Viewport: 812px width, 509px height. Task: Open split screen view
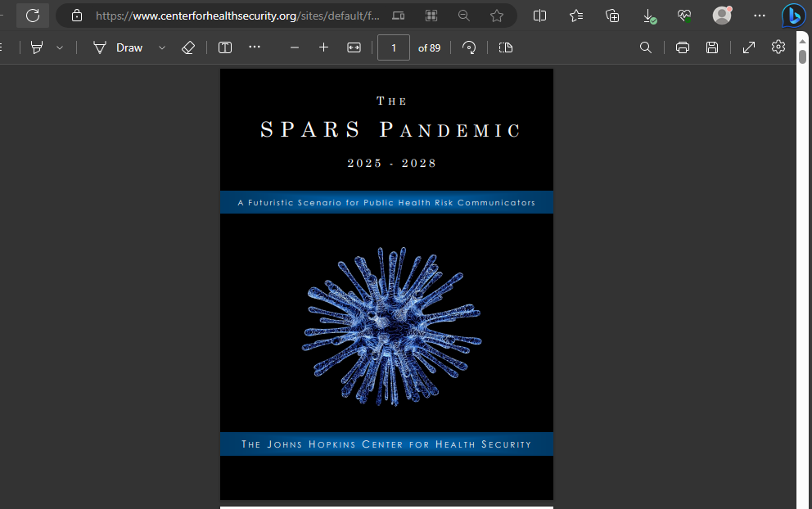click(x=539, y=16)
